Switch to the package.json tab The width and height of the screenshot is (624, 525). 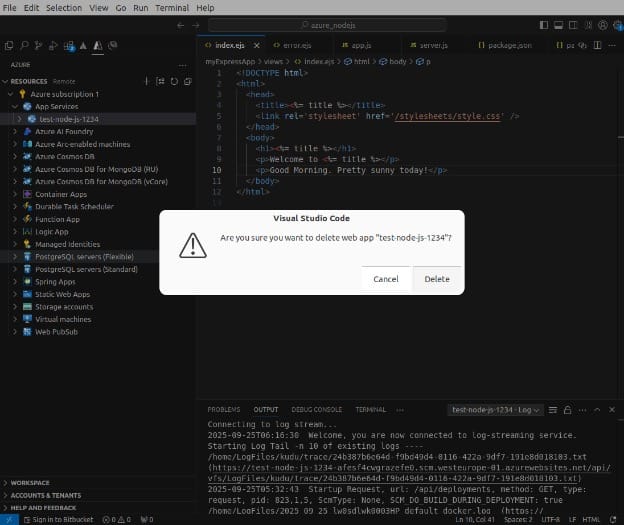click(509, 45)
